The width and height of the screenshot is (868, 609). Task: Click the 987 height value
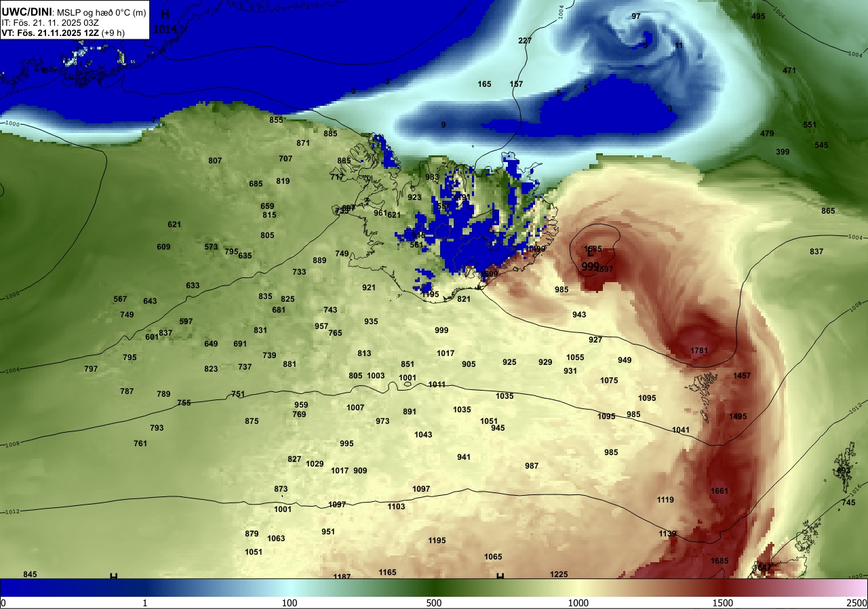(x=532, y=466)
